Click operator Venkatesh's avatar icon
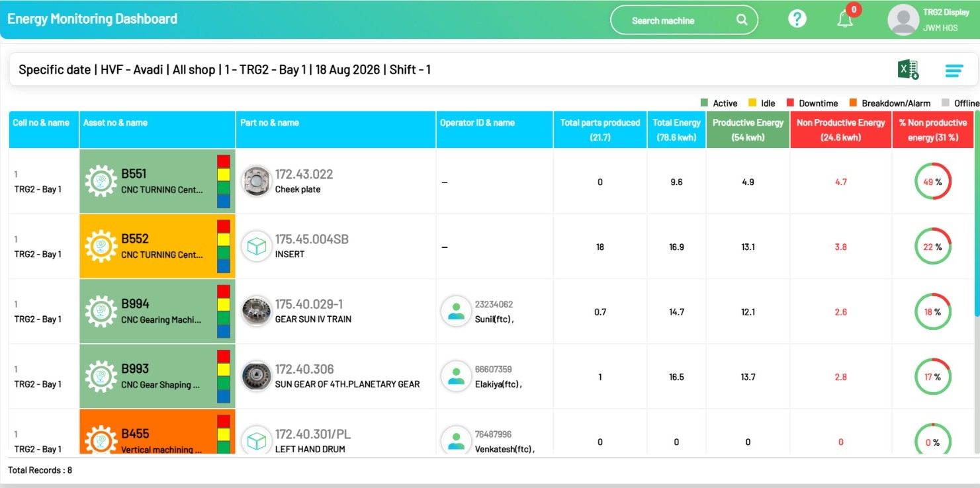This screenshot has width=980, height=488. [456, 440]
